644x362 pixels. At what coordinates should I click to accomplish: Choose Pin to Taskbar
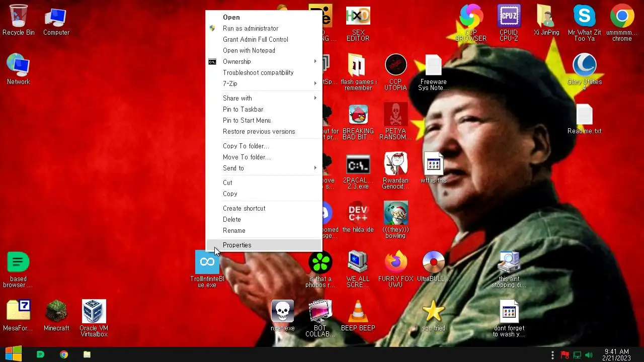pos(264,109)
